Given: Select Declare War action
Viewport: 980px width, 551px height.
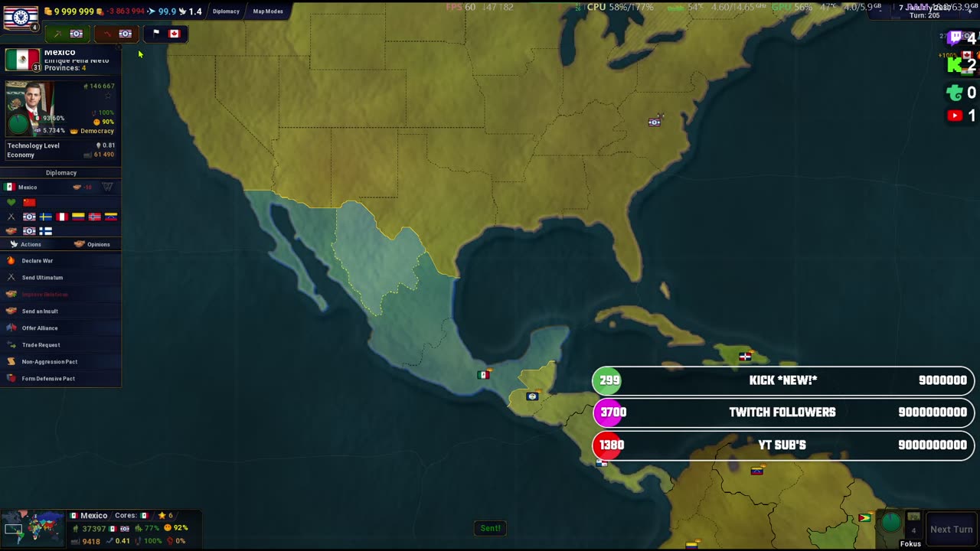Looking at the screenshot, I should coord(61,261).
